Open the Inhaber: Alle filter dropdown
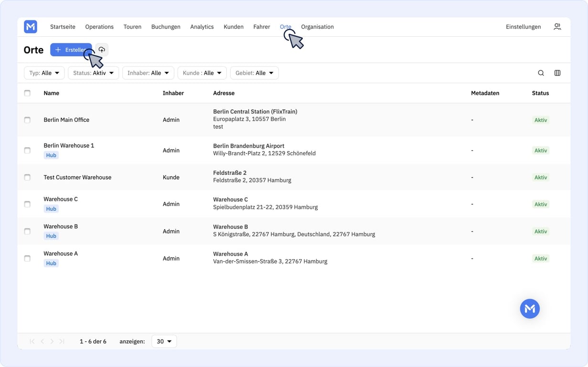The width and height of the screenshot is (588, 367). click(148, 73)
